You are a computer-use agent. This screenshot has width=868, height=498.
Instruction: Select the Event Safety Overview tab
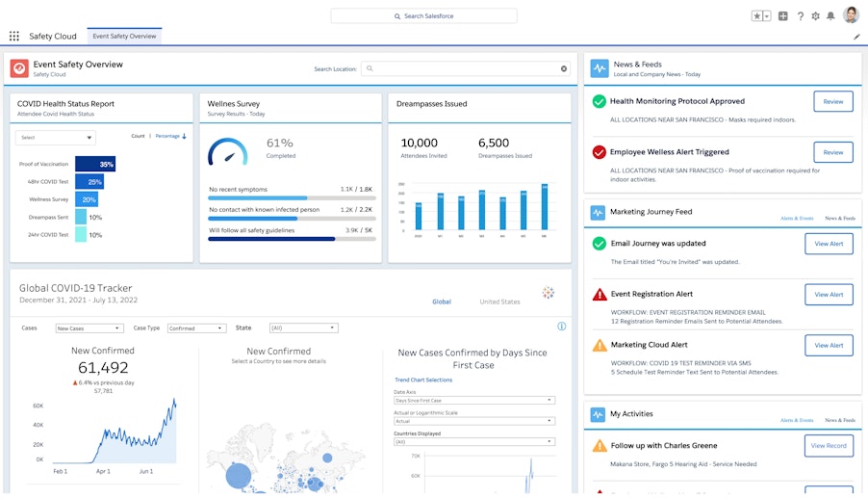point(124,36)
